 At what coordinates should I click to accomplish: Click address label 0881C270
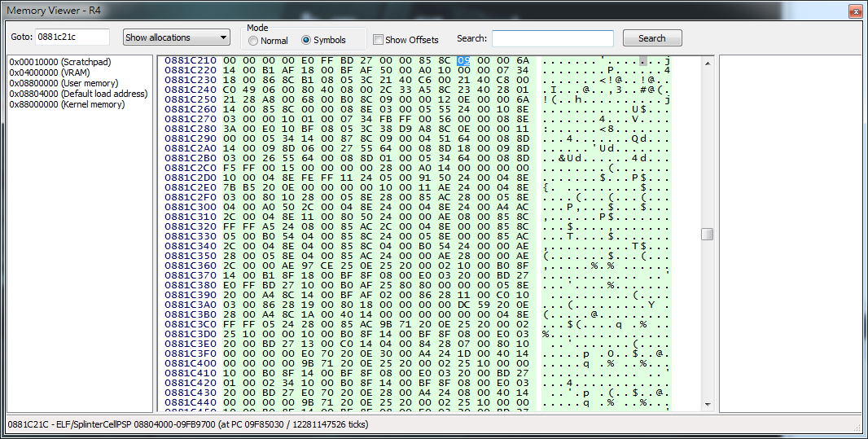191,119
